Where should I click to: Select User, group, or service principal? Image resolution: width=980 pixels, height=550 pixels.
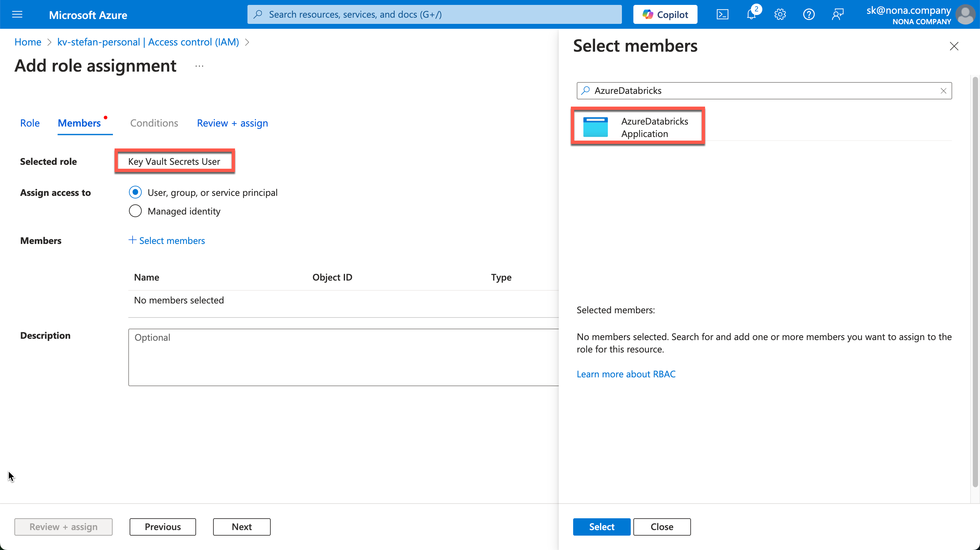135,192
